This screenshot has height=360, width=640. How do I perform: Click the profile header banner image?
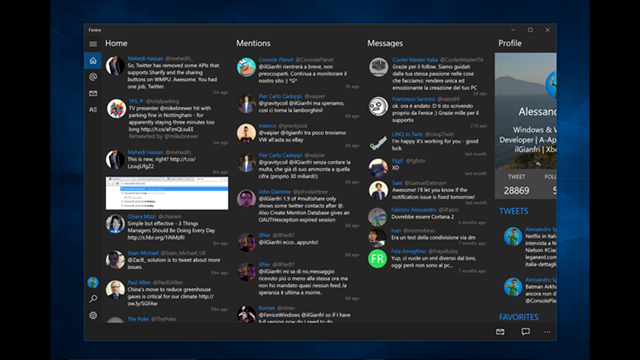pyautogui.click(x=525, y=111)
